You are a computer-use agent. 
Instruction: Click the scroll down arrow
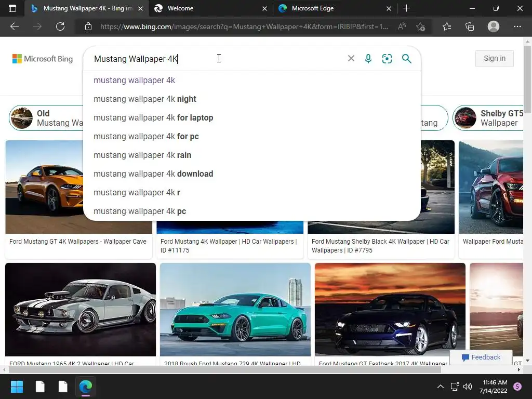coord(527,361)
